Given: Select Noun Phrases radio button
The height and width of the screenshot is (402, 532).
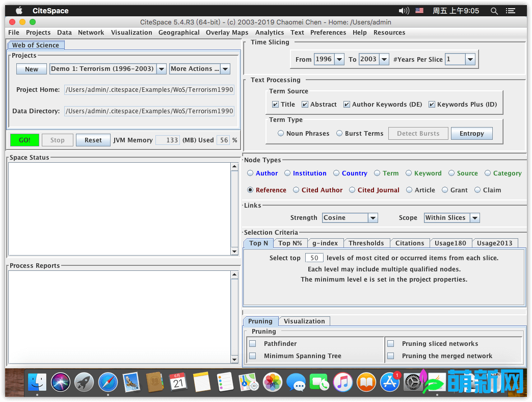Looking at the screenshot, I should pyautogui.click(x=281, y=133).
